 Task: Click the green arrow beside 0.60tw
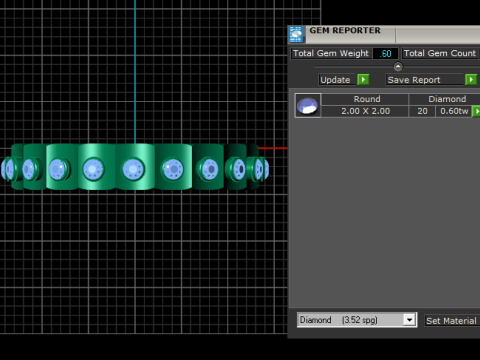pos(476,111)
